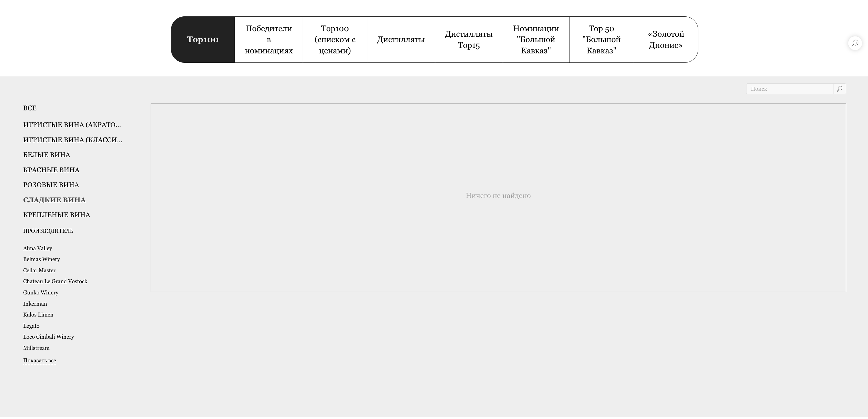Open the «Золотой Дионис» tab

[x=665, y=39]
